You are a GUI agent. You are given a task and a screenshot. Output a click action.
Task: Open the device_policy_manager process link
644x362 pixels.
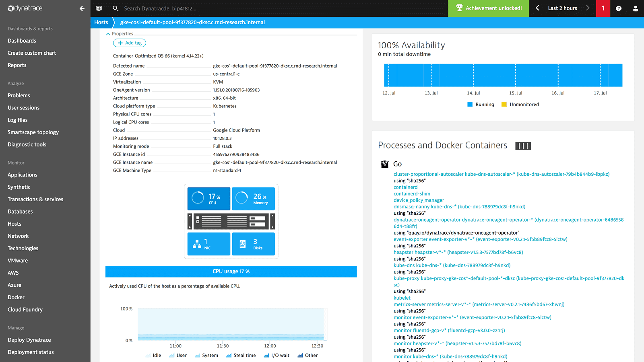click(419, 200)
